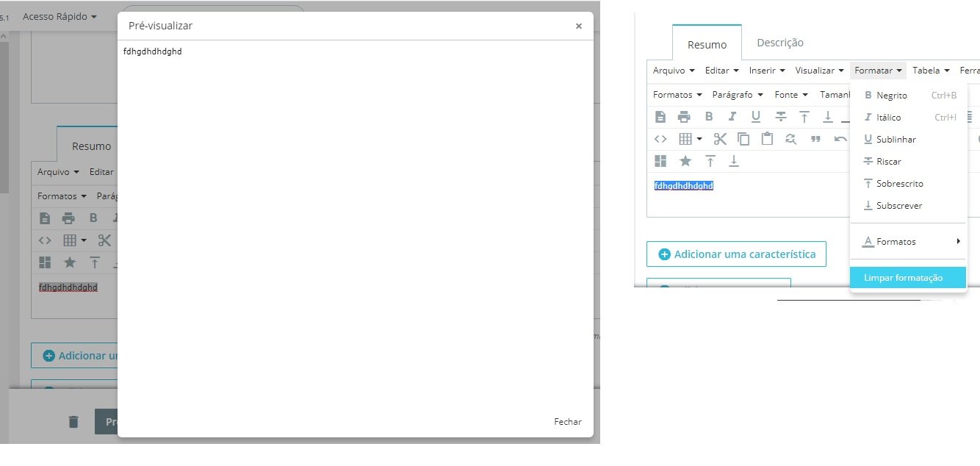Open source code view icon in right editor
Viewport: 980px width, 466px height.
[660, 138]
